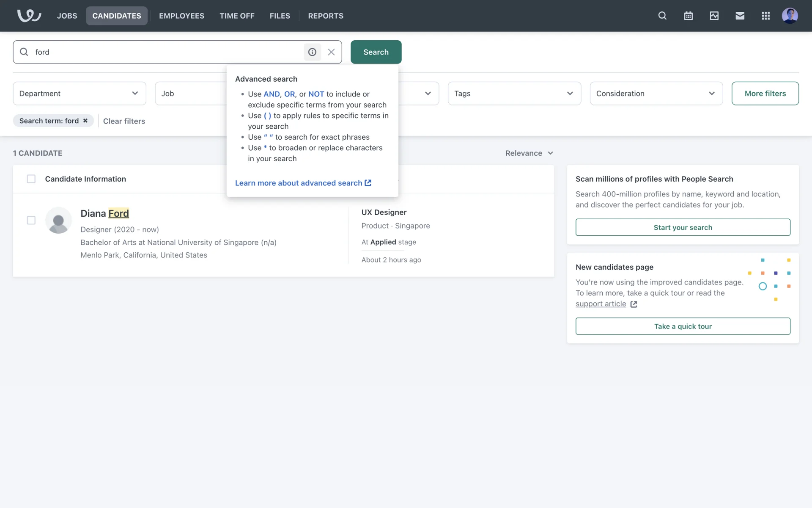Open the calendar icon in header
This screenshot has height=508, width=812.
(x=688, y=16)
